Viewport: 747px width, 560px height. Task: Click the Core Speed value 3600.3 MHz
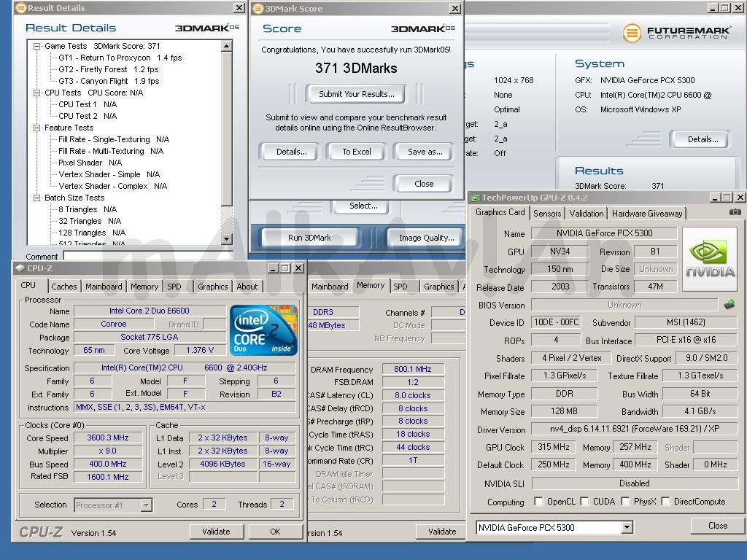pyautogui.click(x=108, y=437)
